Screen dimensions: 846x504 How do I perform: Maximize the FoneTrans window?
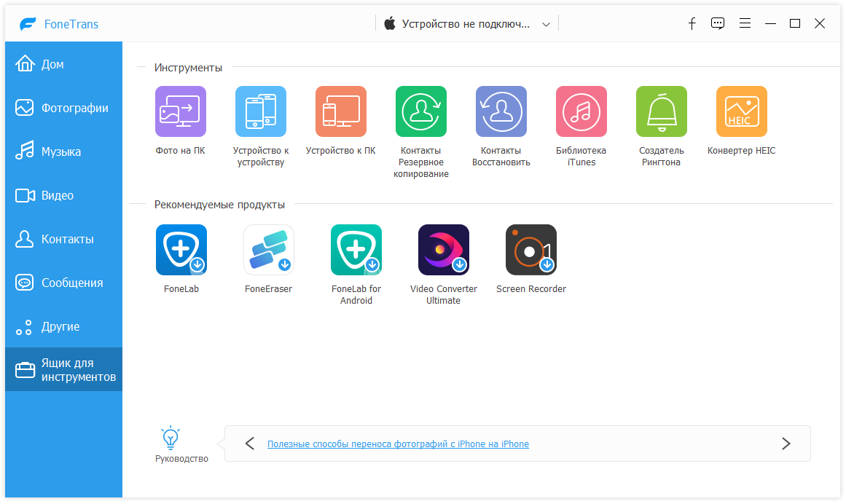coord(795,23)
